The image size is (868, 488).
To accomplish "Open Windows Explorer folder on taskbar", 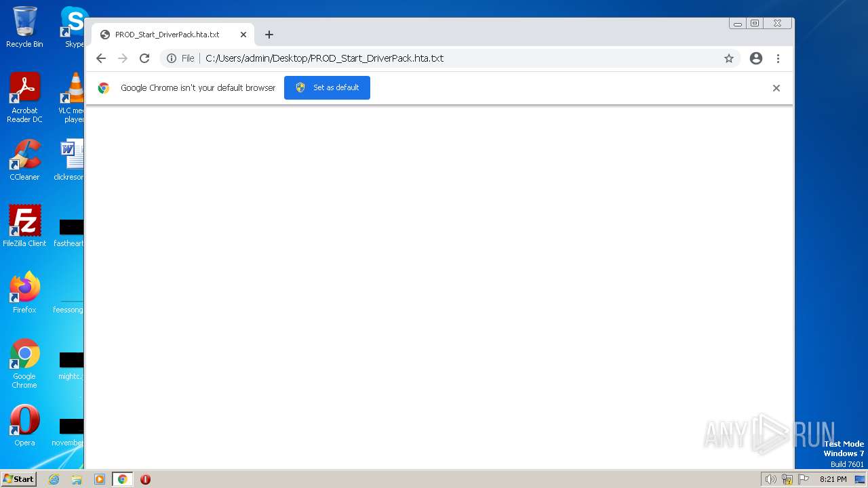I will click(77, 479).
